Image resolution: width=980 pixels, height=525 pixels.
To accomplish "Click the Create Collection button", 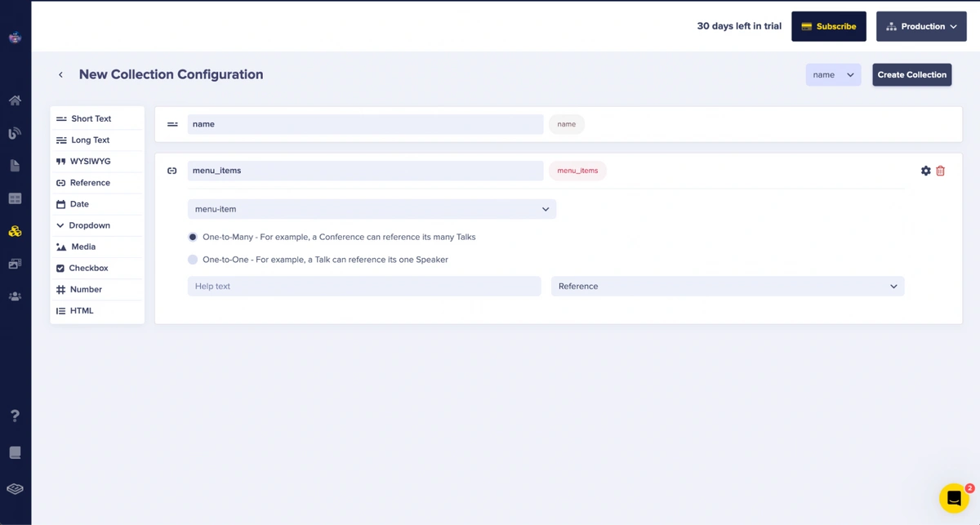I will (x=911, y=75).
